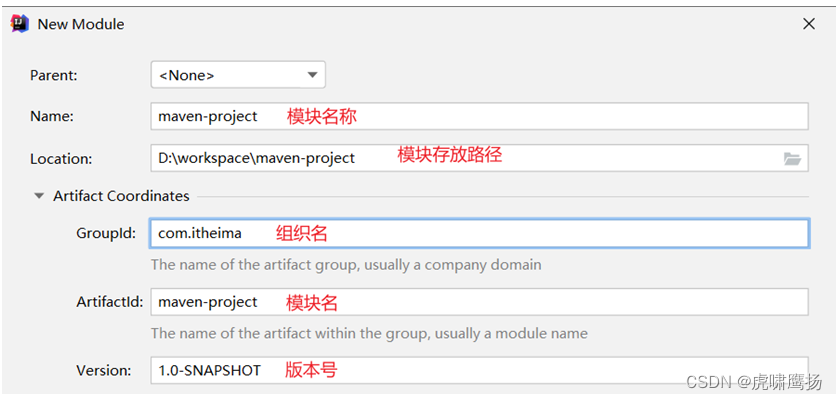Screen dimensions: 837x400
Task: Click the 'Name:' label
Action: point(51,116)
